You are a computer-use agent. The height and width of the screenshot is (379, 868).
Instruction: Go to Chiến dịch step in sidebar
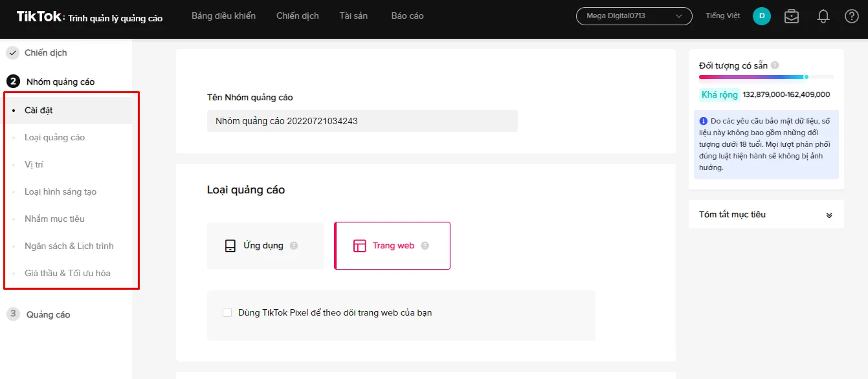click(x=45, y=53)
